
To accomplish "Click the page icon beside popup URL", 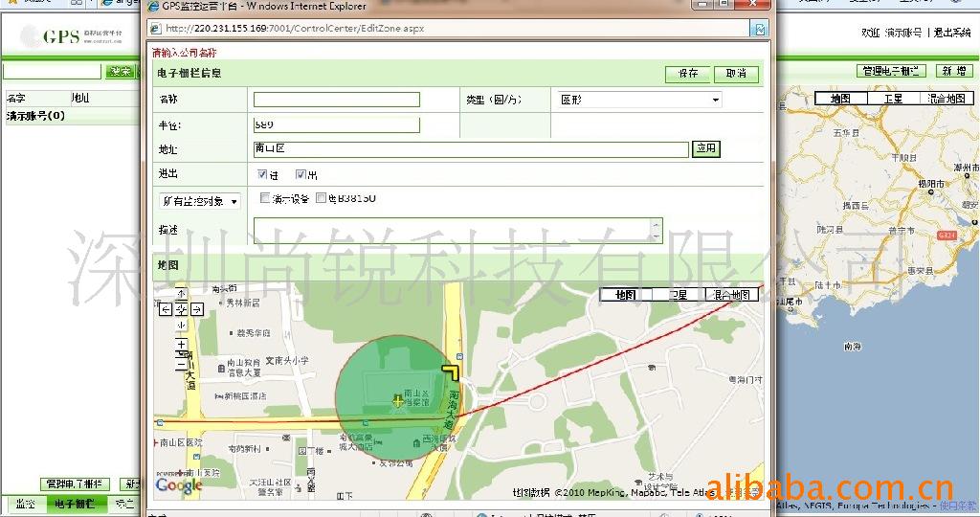I will (156, 29).
